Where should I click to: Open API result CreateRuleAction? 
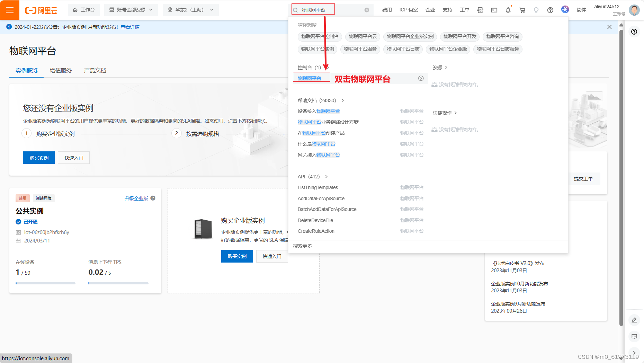pyautogui.click(x=316, y=231)
